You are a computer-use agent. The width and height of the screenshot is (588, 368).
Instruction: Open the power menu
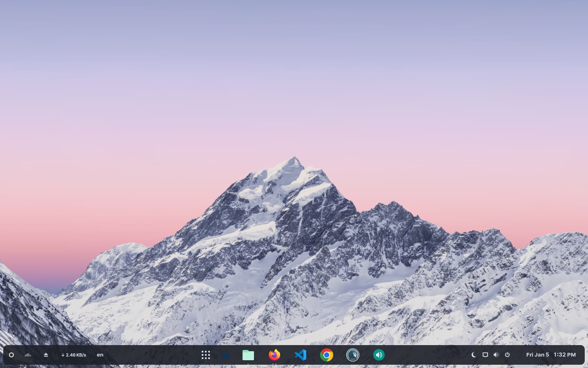click(507, 355)
